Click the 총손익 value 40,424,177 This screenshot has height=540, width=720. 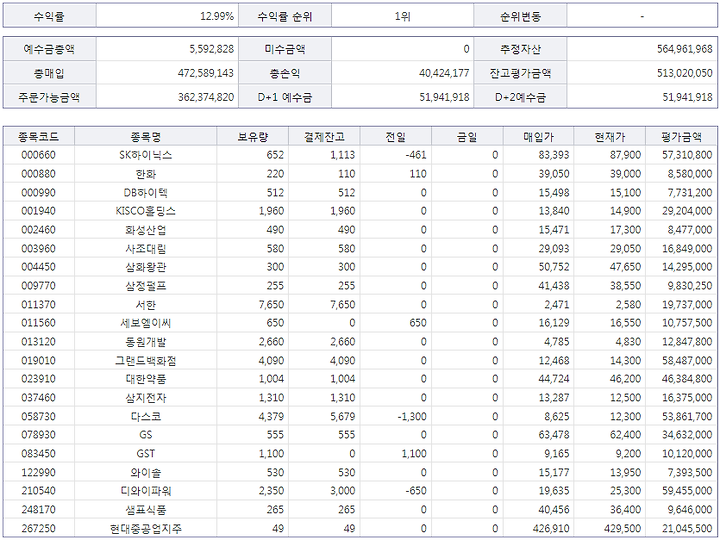[x=444, y=73]
